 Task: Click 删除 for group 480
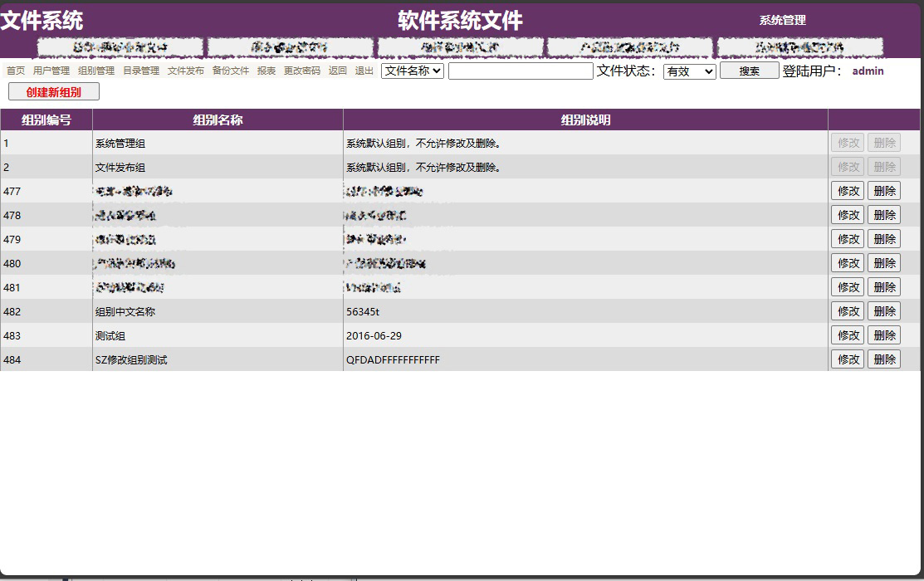(x=884, y=263)
